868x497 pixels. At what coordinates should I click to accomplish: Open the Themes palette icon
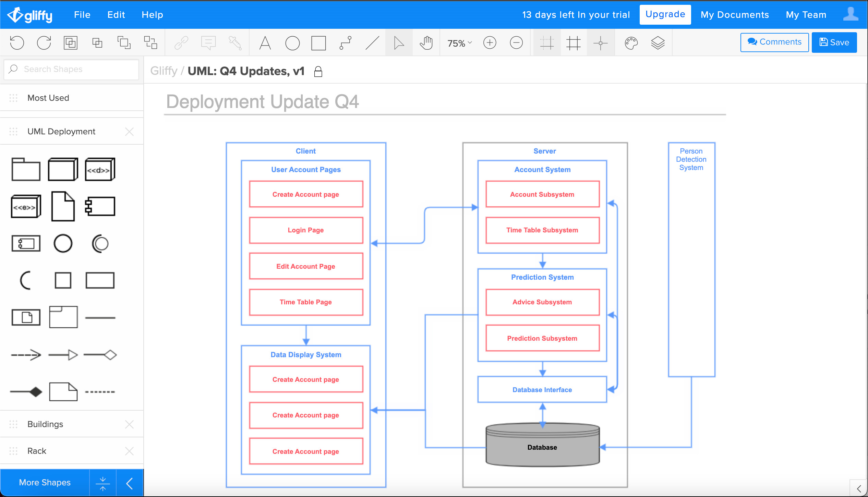pos(631,43)
